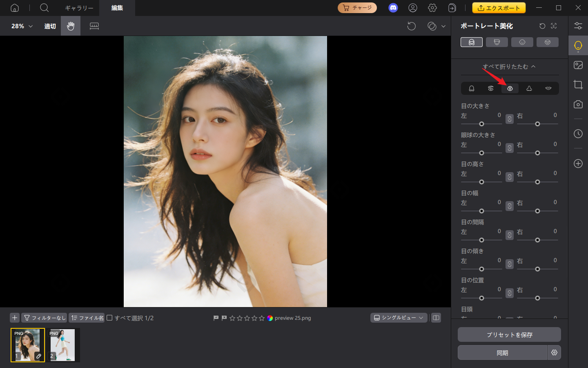588x368 pixels.
Task: Select the eyebrow adjustment icon
Action: [x=491, y=88]
